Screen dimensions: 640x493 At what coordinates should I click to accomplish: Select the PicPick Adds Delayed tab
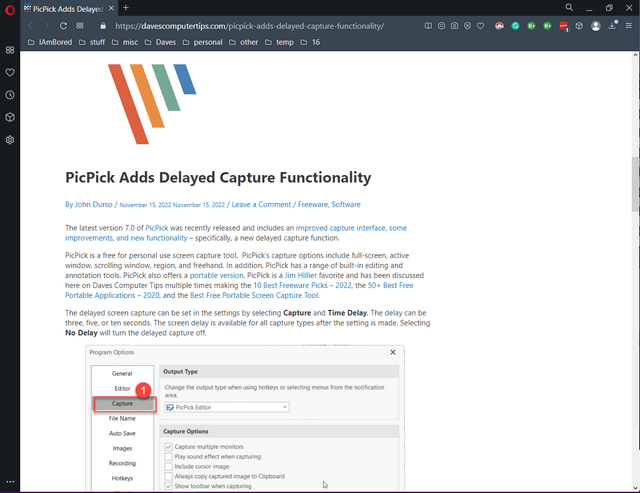coord(69,8)
